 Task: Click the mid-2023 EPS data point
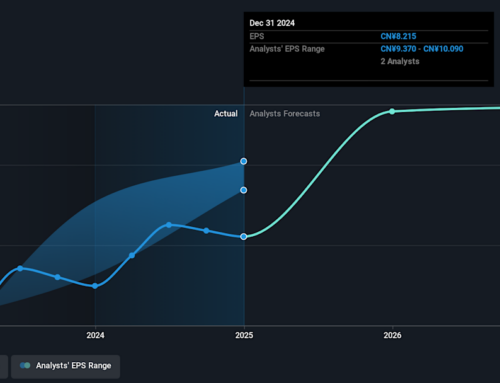click(20, 268)
